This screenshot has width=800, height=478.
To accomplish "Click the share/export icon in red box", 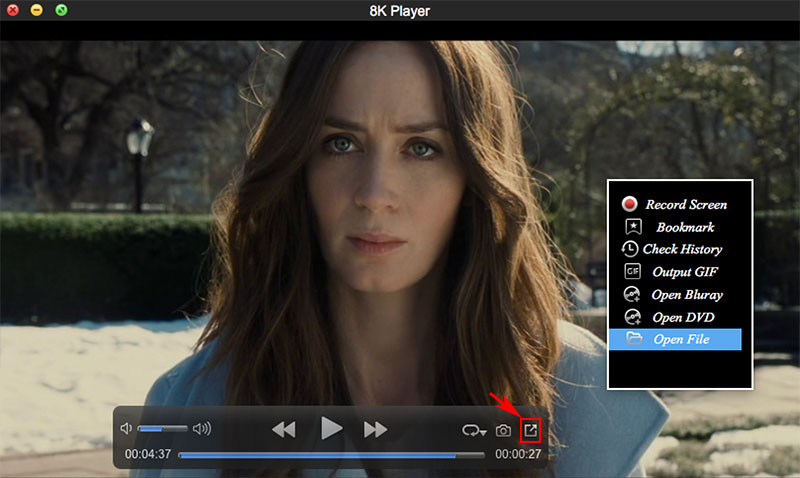I will [532, 430].
